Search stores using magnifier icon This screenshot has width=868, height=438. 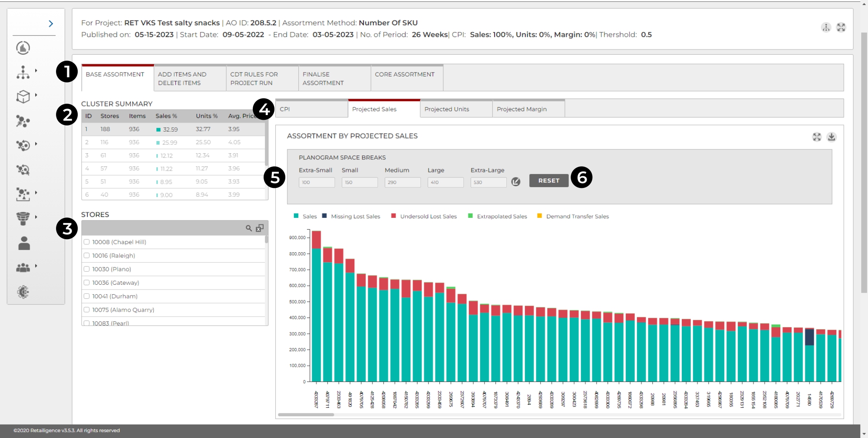[x=249, y=228]
